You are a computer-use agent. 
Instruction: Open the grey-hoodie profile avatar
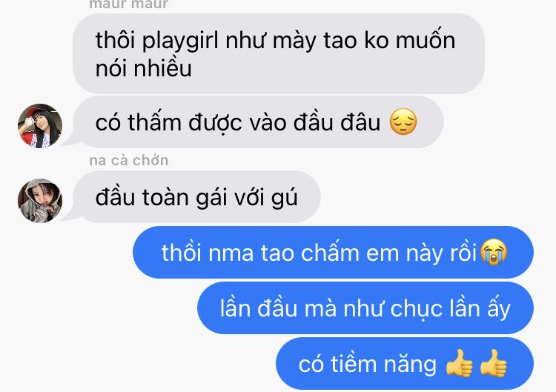tap(40, 201)
